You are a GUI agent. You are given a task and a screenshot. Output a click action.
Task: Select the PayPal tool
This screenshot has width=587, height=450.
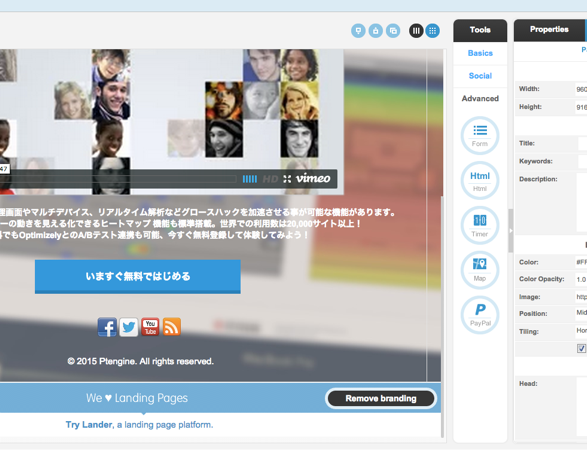(x=480, y=315)
